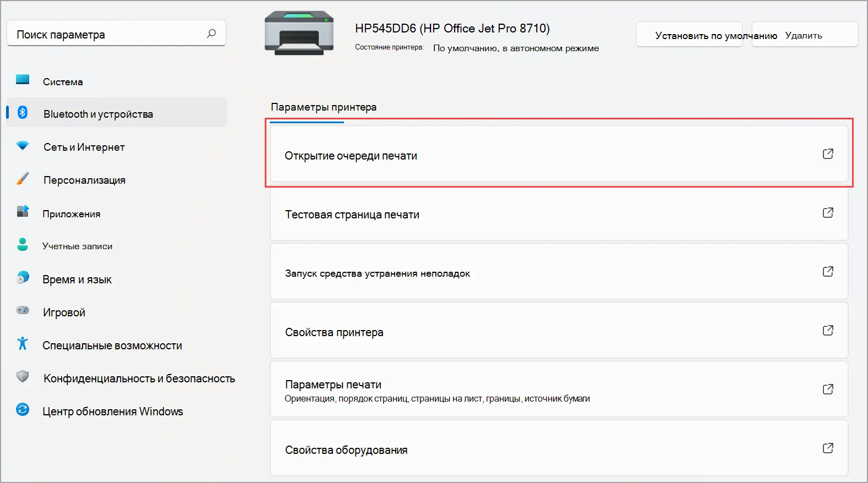The width and height of the screenshot is (868, 483).
Task: Open the print queue (Открытие очереди печати)
Action: [x=559, y=154]
